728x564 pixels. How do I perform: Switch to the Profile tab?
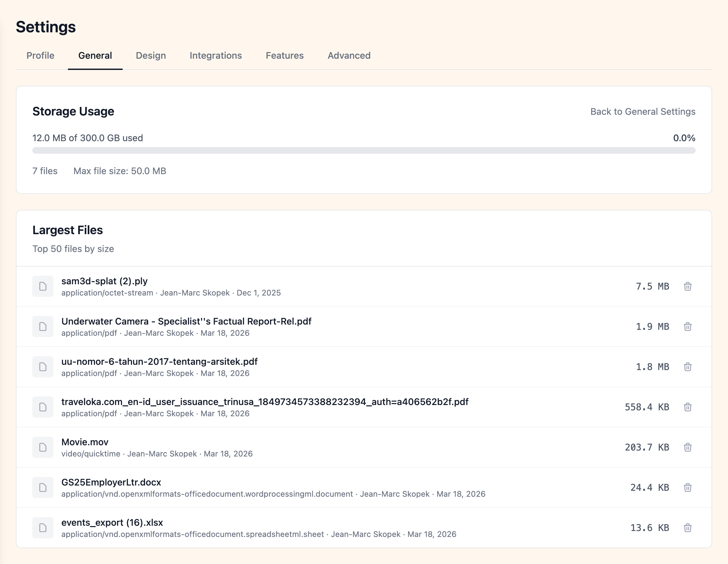click(40, 55)
